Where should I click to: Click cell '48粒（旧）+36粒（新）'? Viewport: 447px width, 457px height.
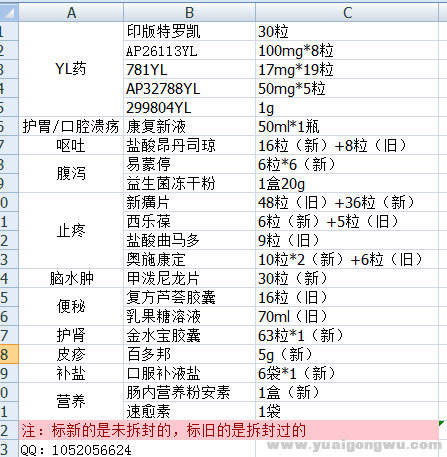pyautogui.click(x=347, y=202)
